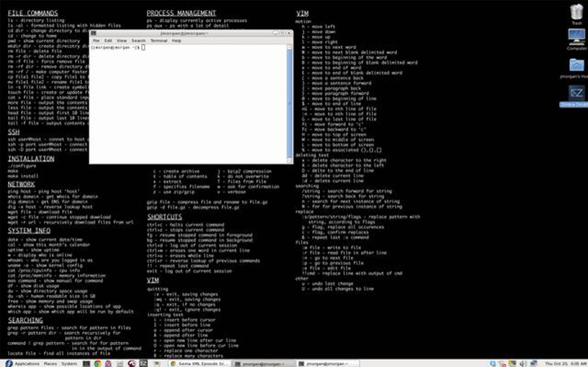Open the terminal's File menu

point(96,41)
